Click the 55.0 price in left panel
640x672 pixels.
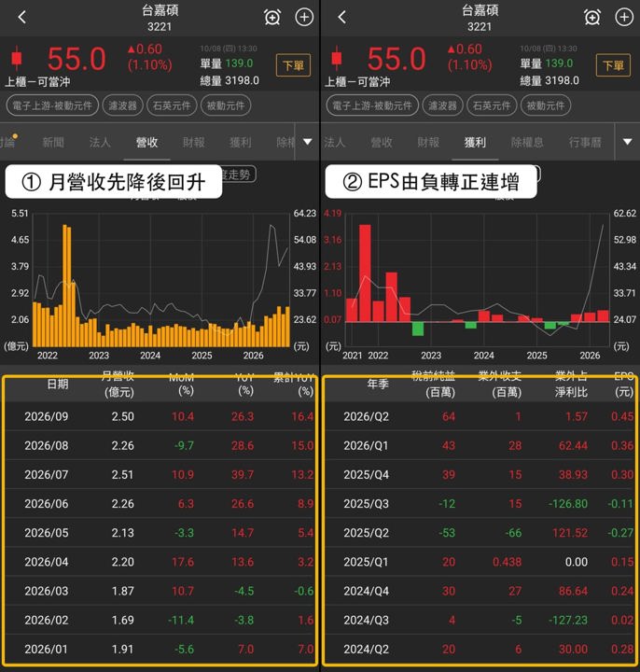77,59
